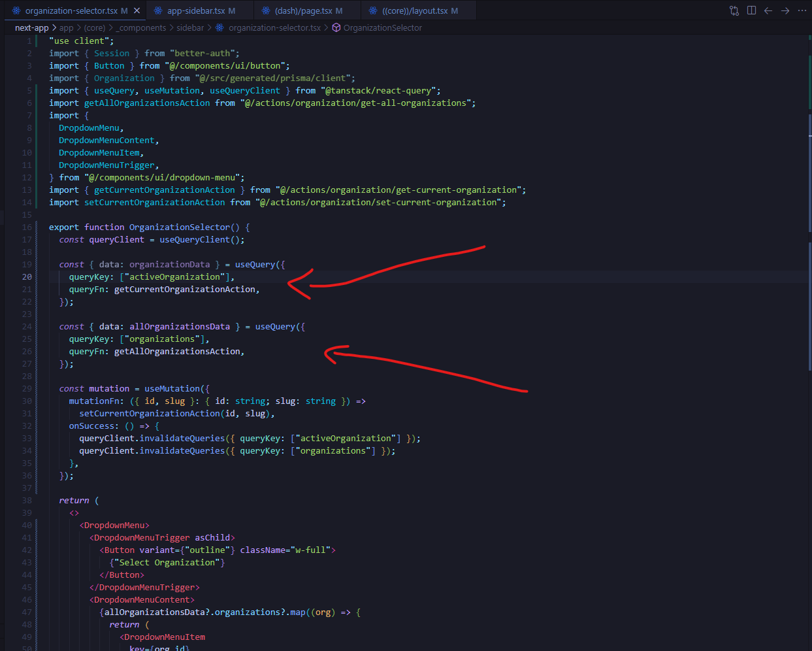Click closing Button tag on line 44
This screenshot has height=651, width=812.
(x=122, y=575)
